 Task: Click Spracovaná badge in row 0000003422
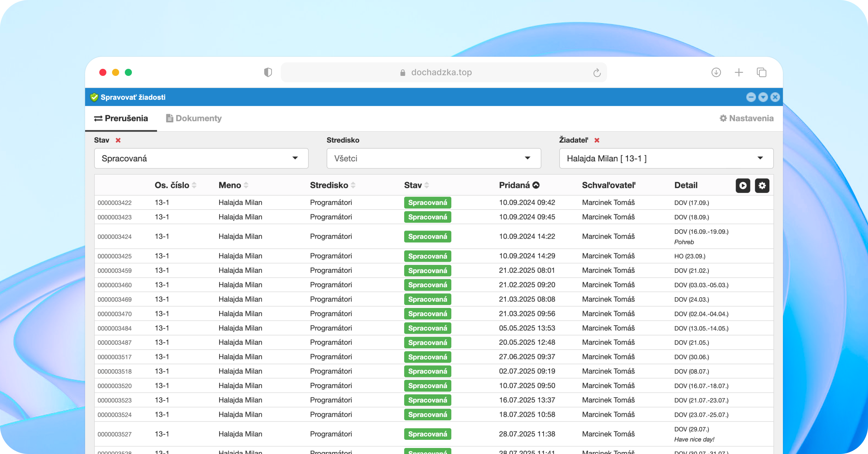coord(428,203)
